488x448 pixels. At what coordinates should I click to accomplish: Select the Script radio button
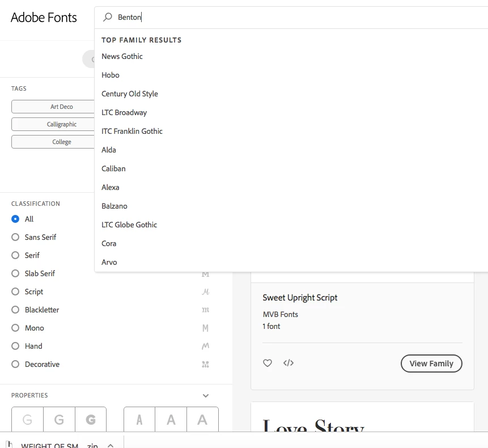coord(15,291)
